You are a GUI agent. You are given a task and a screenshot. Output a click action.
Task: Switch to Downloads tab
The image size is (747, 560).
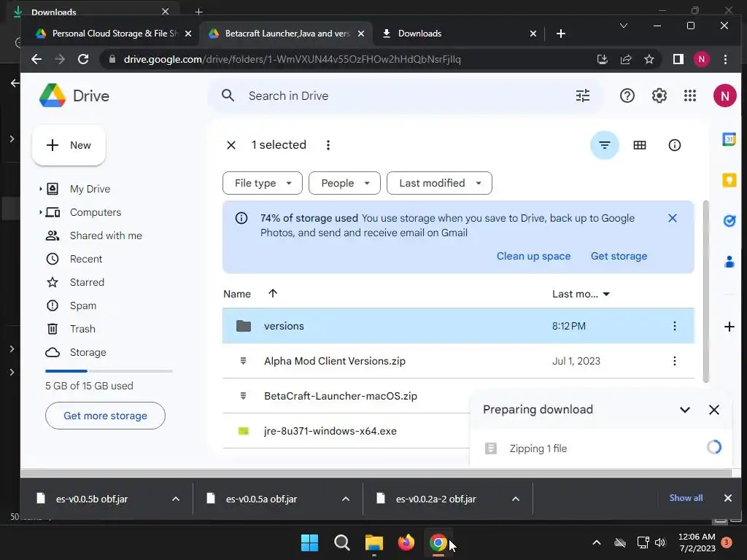coord(458,34)
